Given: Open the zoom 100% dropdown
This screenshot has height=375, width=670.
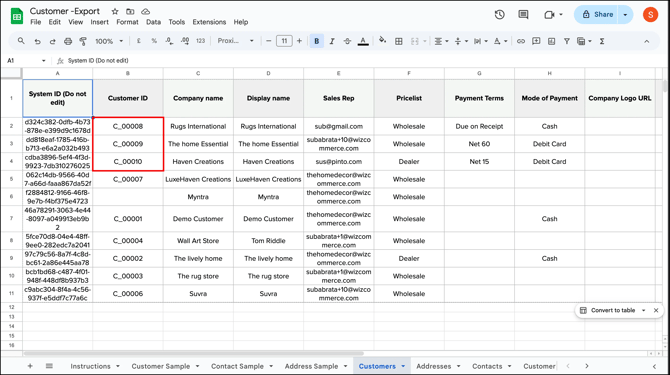Looking at the screenshot, I should point(109,41).
